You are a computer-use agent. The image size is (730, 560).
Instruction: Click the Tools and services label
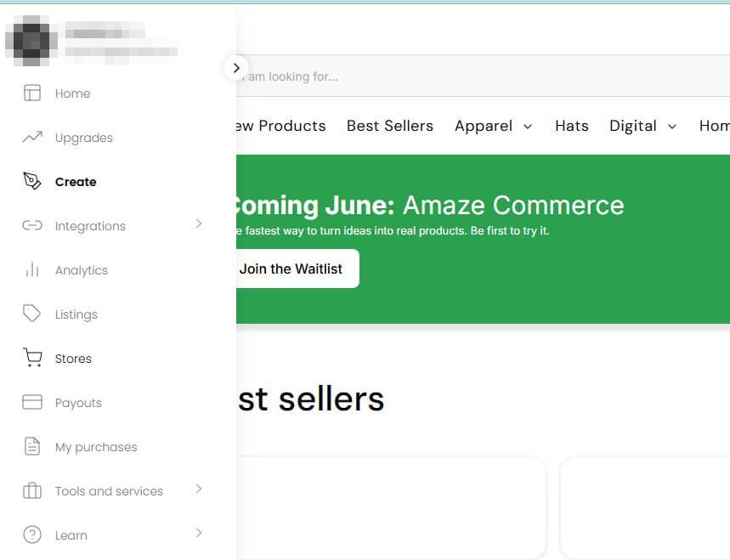tap(109, 491)
